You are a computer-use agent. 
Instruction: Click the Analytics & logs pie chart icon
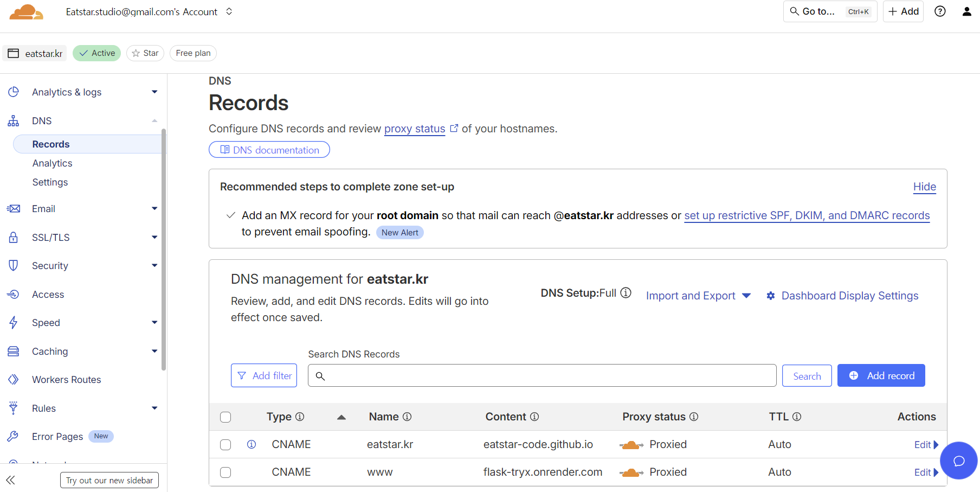point(14,92)
